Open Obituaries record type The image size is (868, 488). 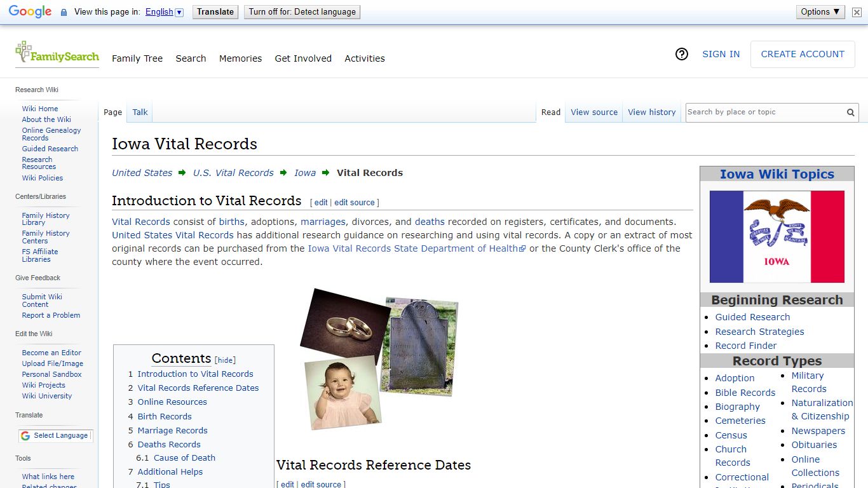pyautogui.click(x=814, y=445)
